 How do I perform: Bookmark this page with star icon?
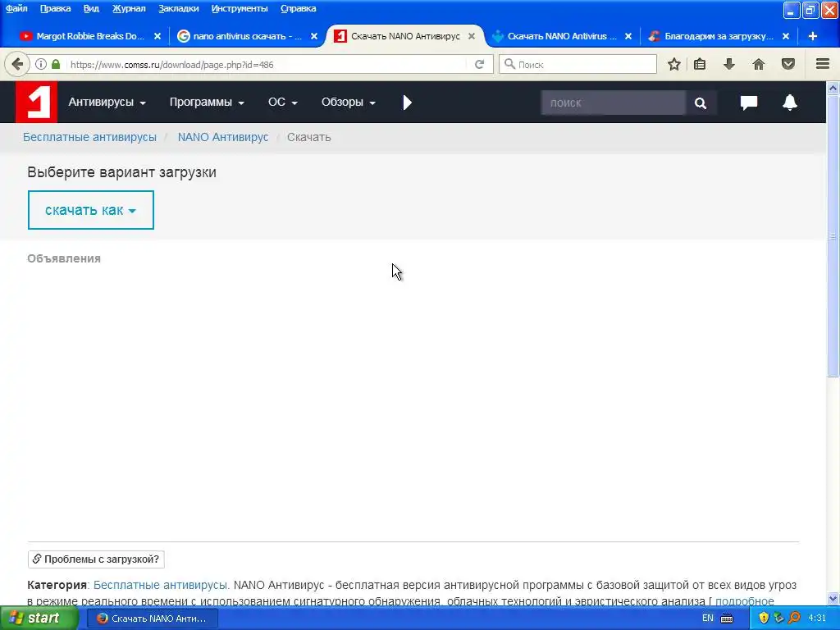(674, 64)
